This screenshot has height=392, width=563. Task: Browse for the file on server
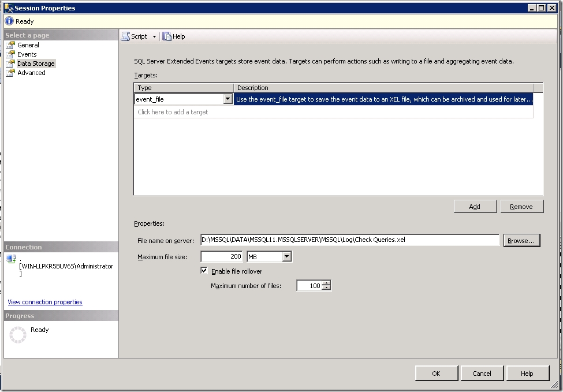tap(521, 241)
